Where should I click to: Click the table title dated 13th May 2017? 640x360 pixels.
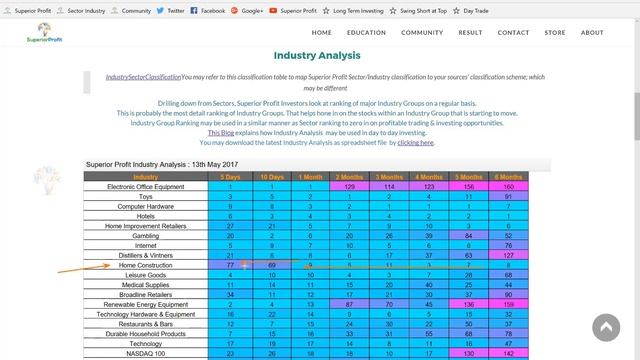162,164
